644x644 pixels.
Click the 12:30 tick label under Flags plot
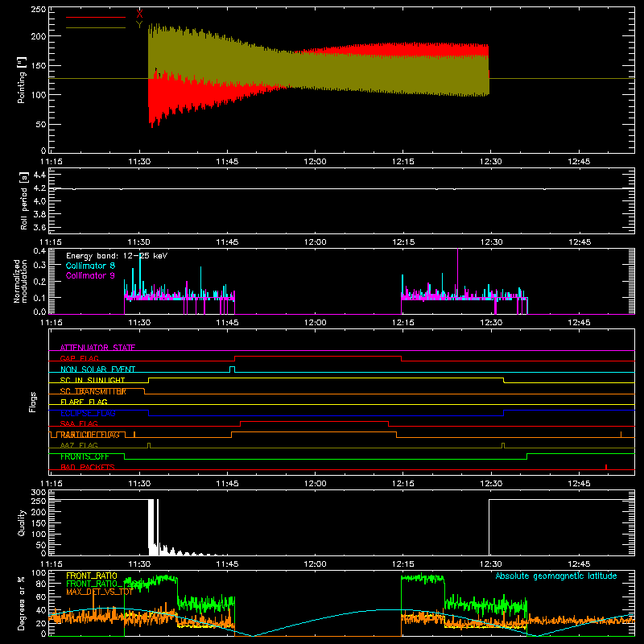pyautogui.click(x=491, y=484)
